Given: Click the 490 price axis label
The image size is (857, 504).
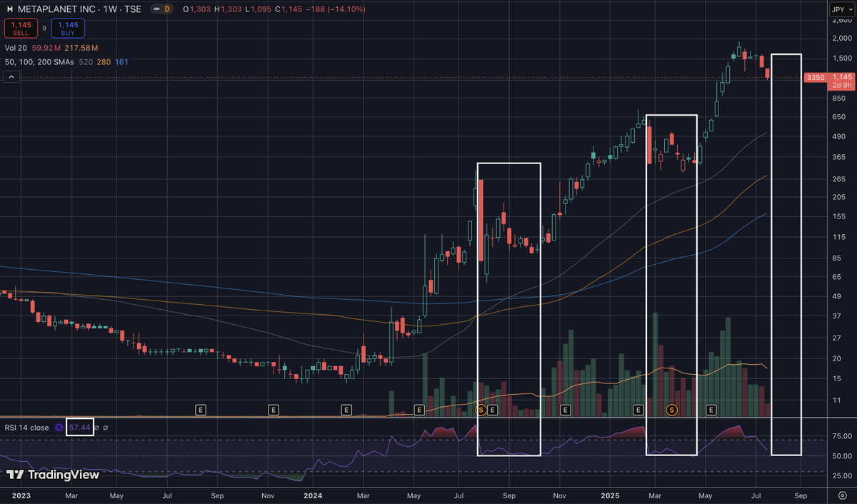Looking at the screenshot, I should click(838, 136).
